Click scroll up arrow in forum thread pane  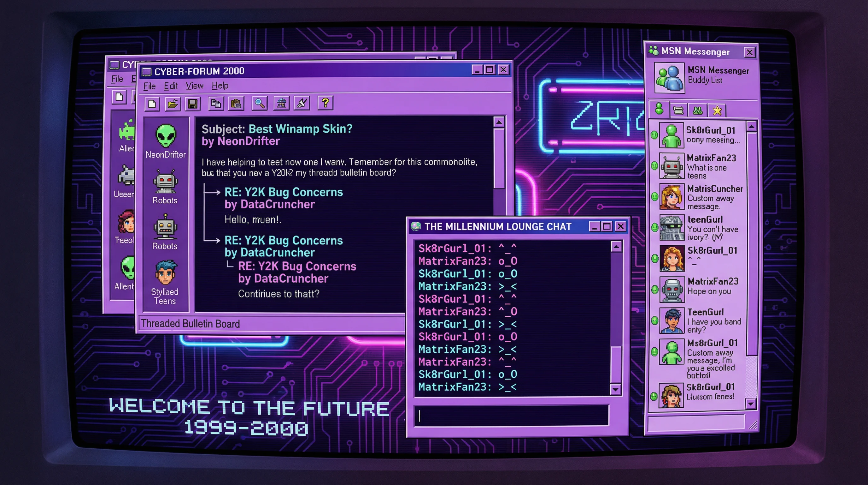499,122
